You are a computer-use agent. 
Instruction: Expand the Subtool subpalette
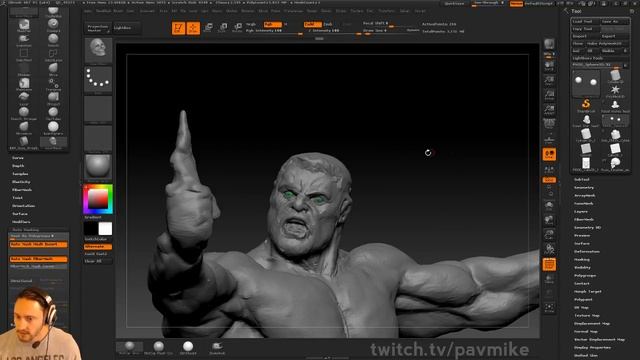582,180
